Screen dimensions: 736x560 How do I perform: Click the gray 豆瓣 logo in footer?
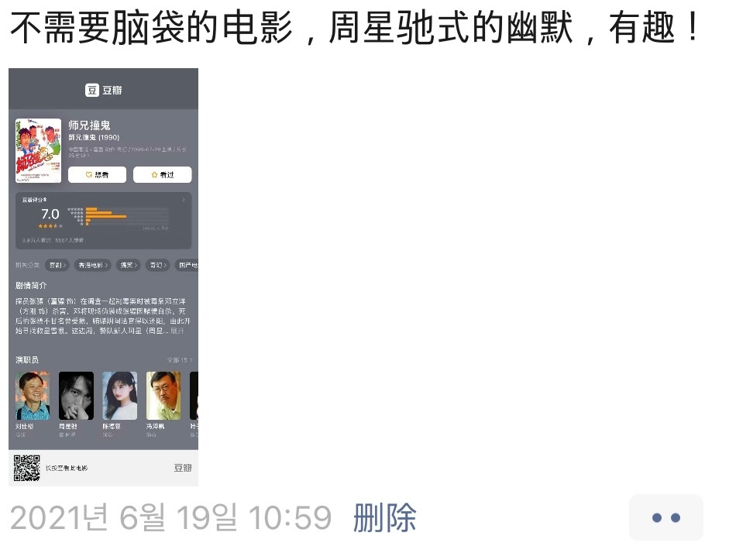coord(183,468)
